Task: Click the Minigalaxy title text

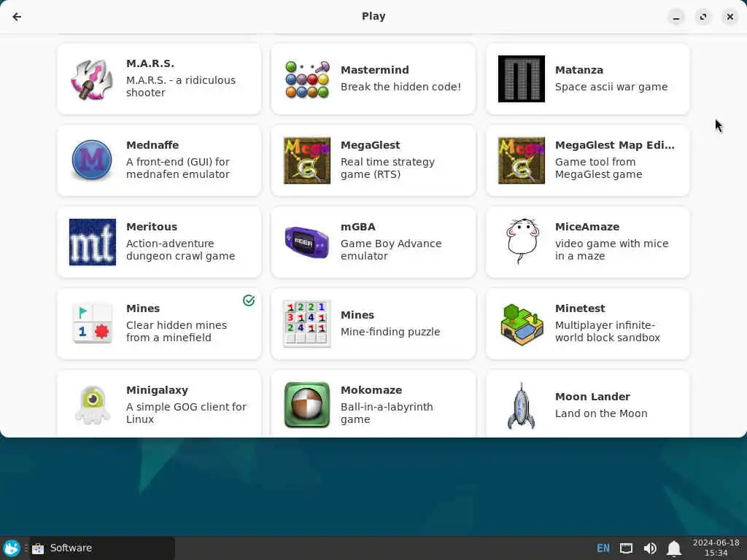Action: pyautogui.click(x=158, y=390)
